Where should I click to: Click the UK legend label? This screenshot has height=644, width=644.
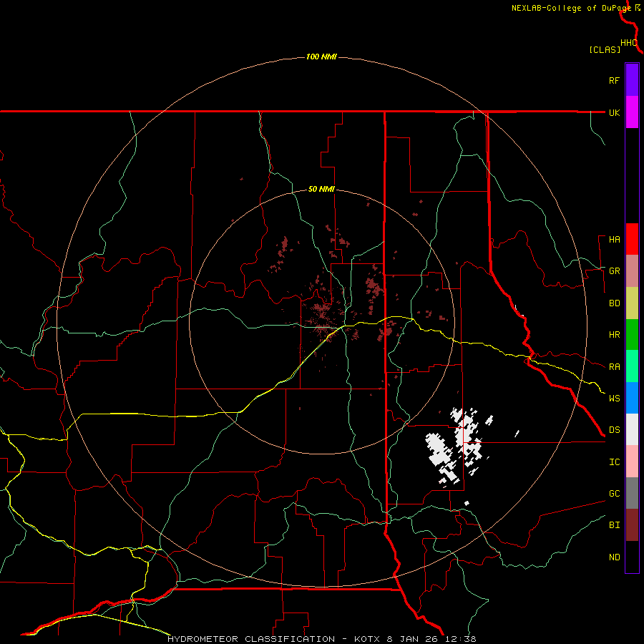tap(614, 112)
